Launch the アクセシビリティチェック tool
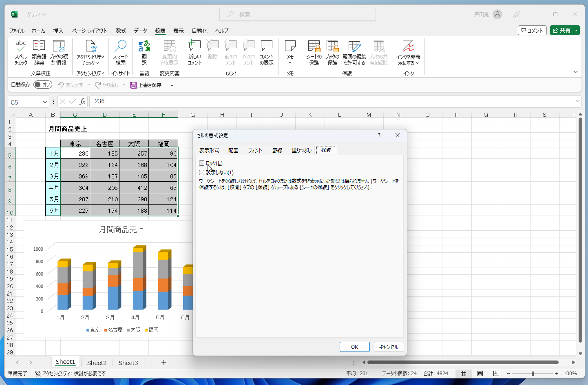The image size is (588, 385). (91, 53)
